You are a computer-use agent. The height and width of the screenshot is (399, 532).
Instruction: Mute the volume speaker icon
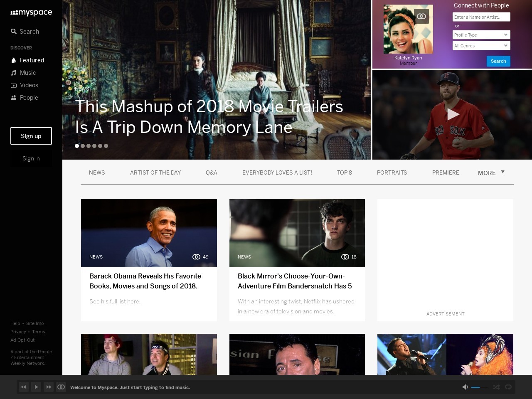point(465,387)
